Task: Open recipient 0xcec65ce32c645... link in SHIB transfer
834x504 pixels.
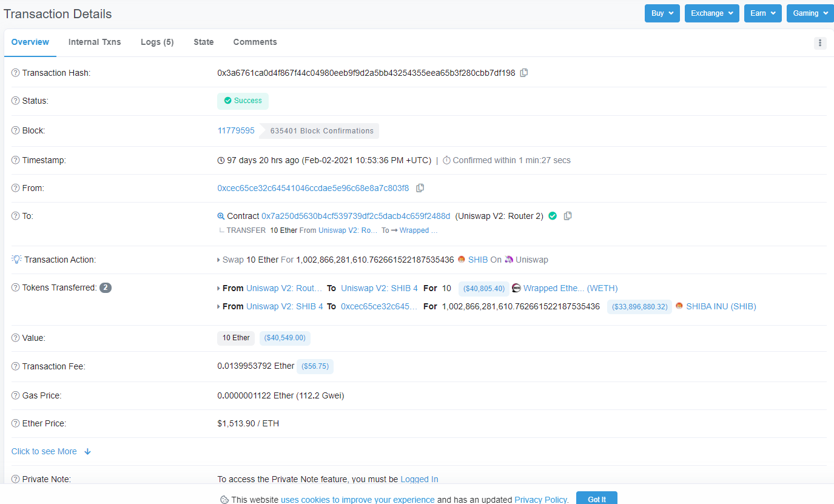Action: (379, 306)
